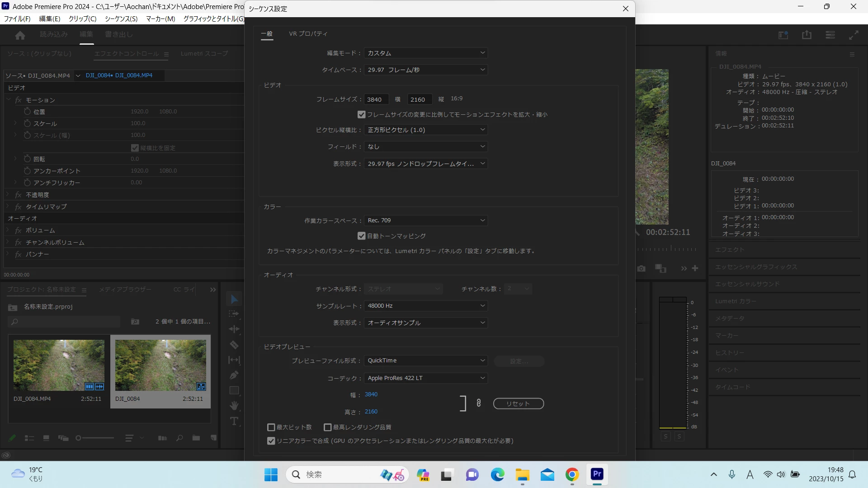The image size is (868, 488).
Task: Select the Hand tool
Action: (x=234, y=405)
